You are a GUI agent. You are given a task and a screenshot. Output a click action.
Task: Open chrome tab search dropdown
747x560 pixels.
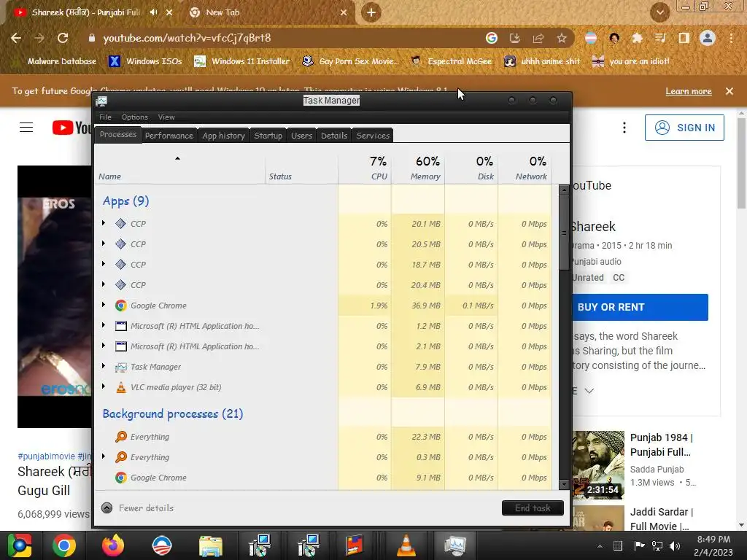click(659, 12)
